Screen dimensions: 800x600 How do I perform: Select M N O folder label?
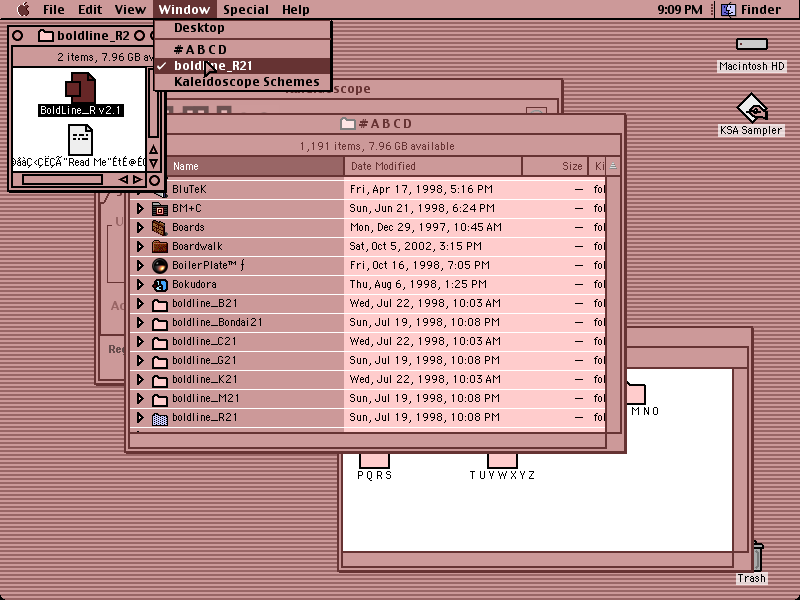click(x=645, y=411)
